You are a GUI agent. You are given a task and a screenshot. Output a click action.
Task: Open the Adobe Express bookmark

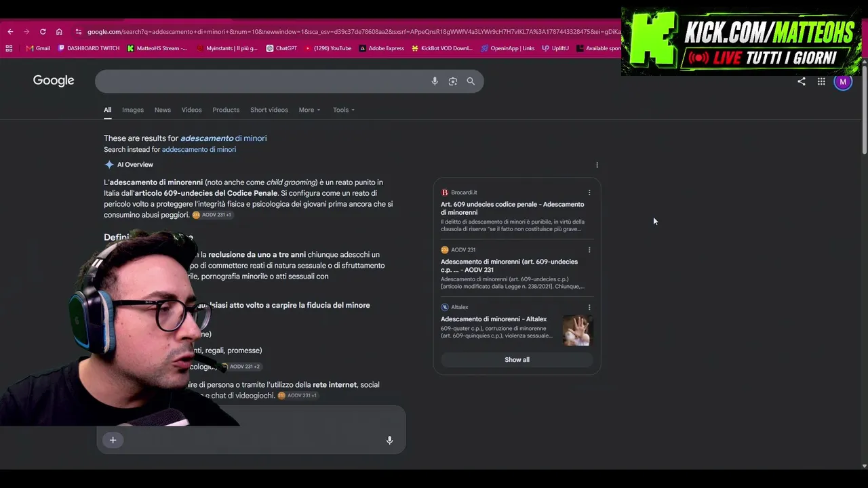point(382,48)
